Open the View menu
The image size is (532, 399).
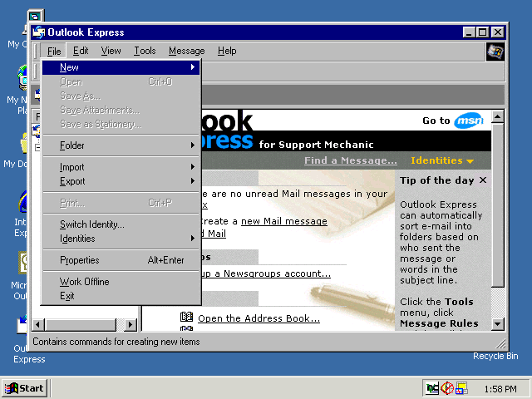pos(111,51)
